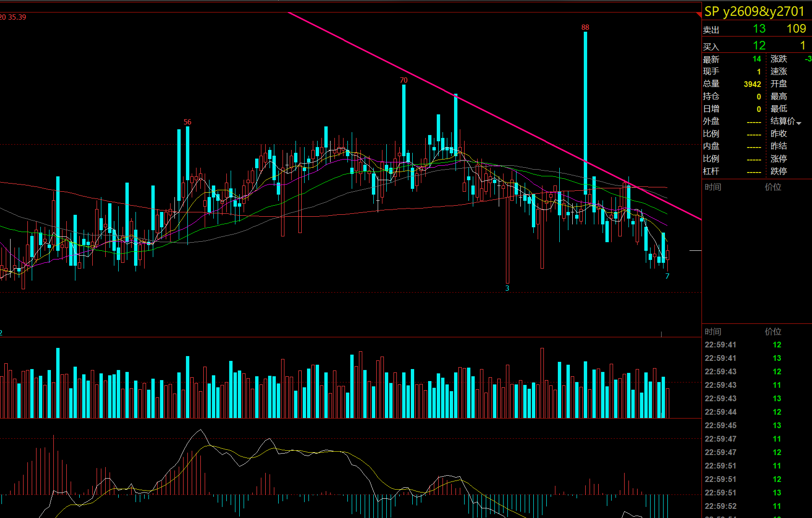The width and height of the screenshot is (812, 518).
Task: Click the SP y2609&y2701 contract title
Action: pyautogui.click(x=754, y=12)
